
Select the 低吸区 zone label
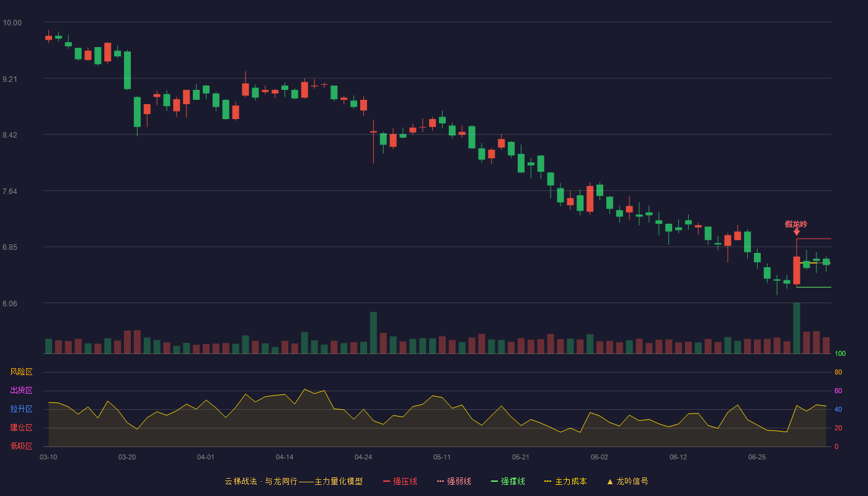21,446
